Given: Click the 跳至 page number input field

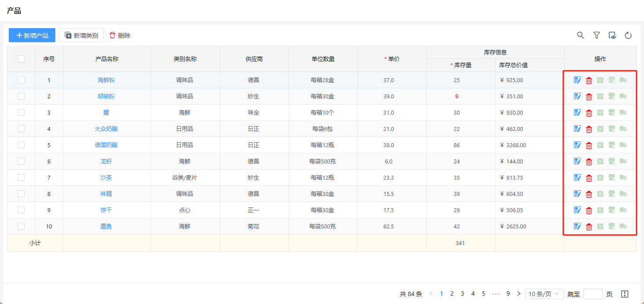Looking at the screenshot, I should (593, 294).
